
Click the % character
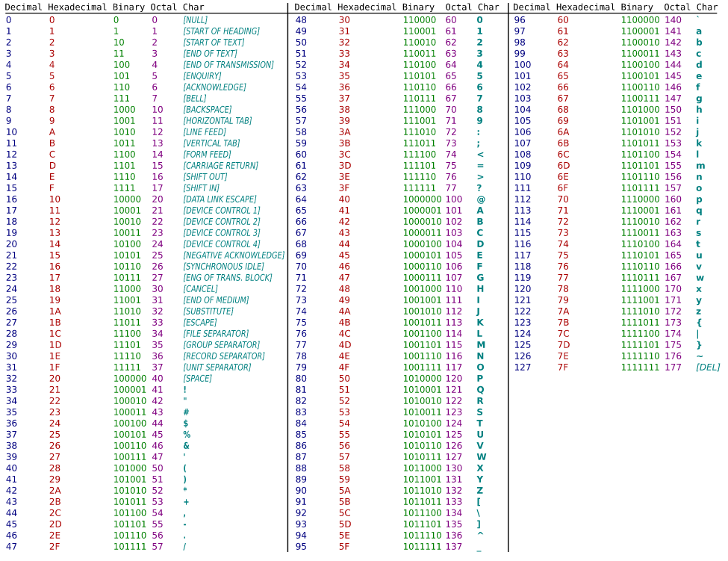point(187,435)
